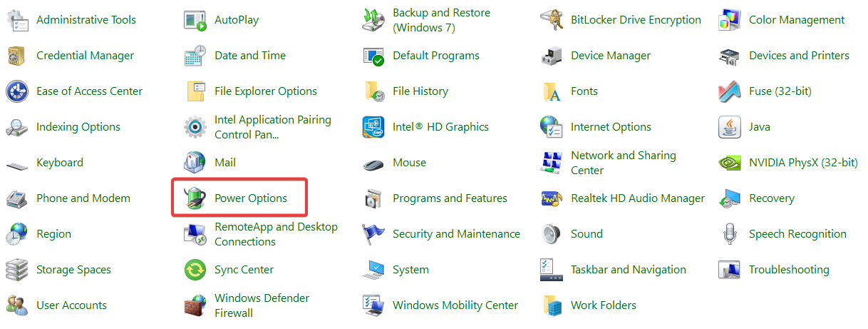
Task: Open the System link text
Action: 410,270
